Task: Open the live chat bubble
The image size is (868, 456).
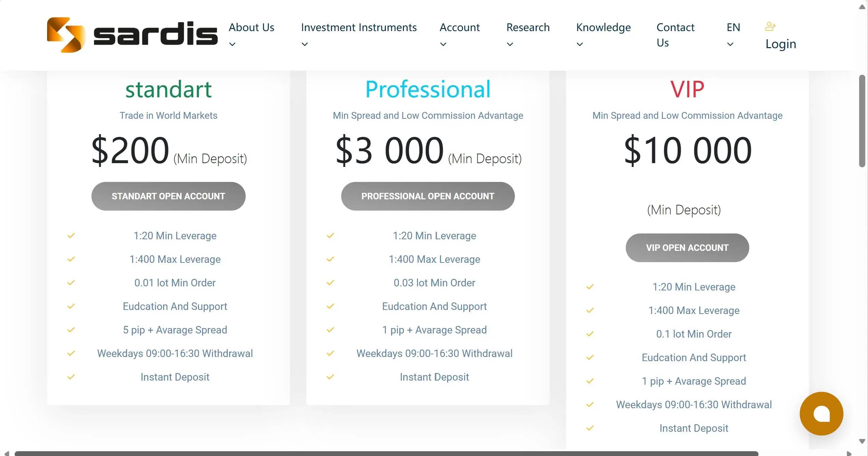Action: point(821,414)
